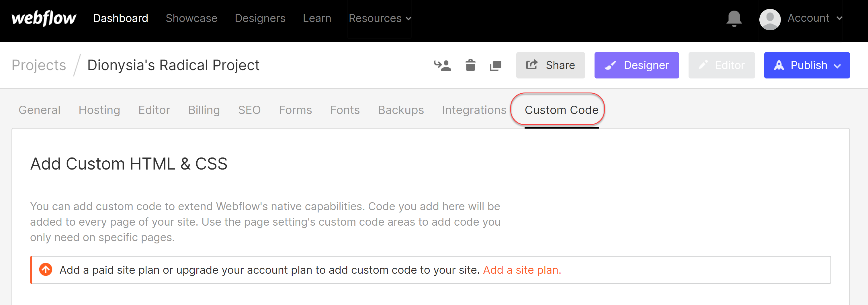Switch to the Editor settings tab
The image size is (868, 305).
click(154, 110)
